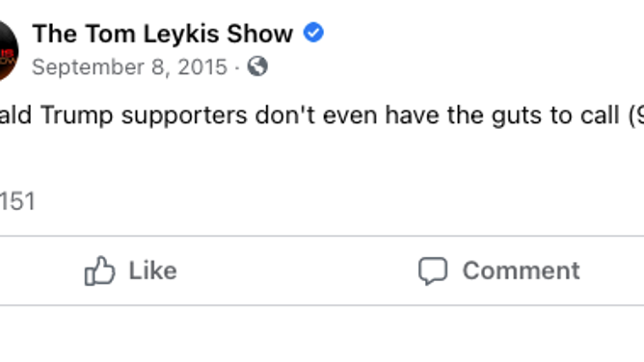The height and width of the screenshot is (362, 644).
Task: Open the September 8, 2015 timestamp link
Action: coord(129,66)
